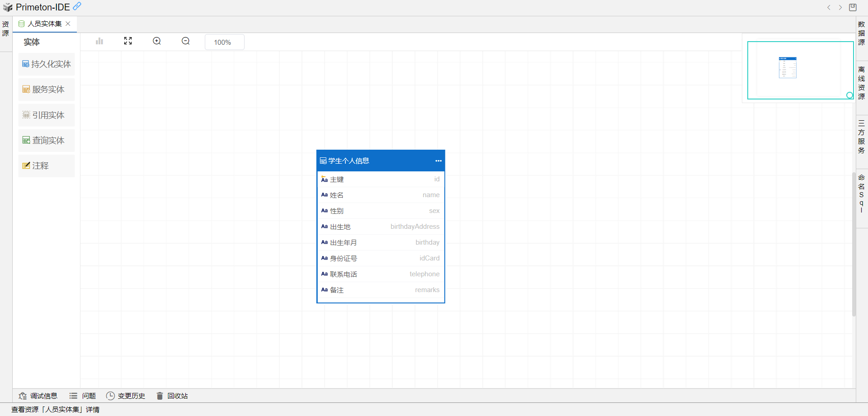The width and height of the screenshot is (868, 416).
Task: Click the save icon at top right
Action: 853,7
